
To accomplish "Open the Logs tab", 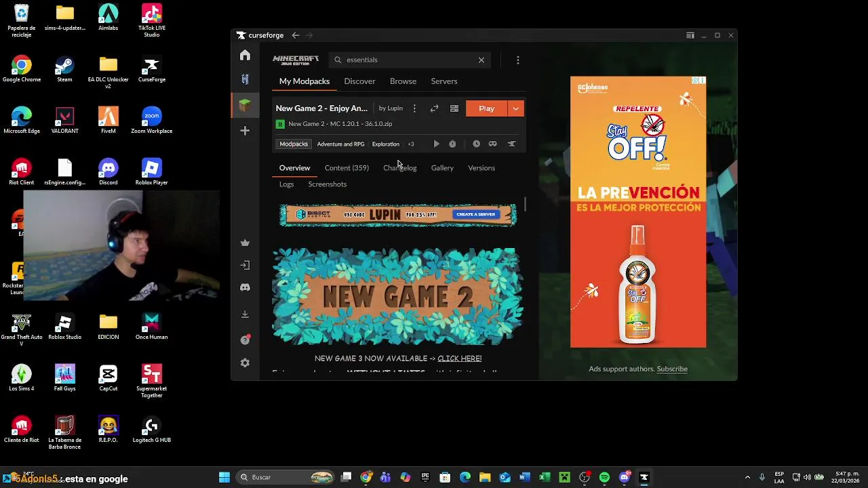I will 286,184.
